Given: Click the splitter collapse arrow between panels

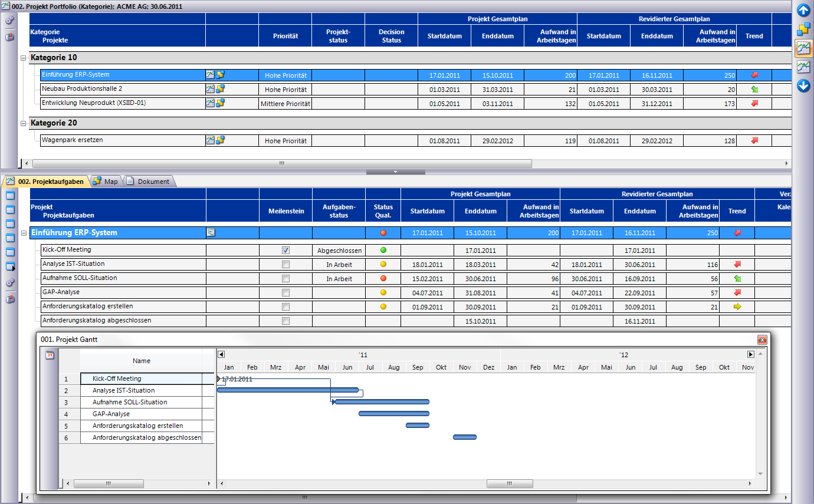Looking at the screenshot, I should coord(395,172).
